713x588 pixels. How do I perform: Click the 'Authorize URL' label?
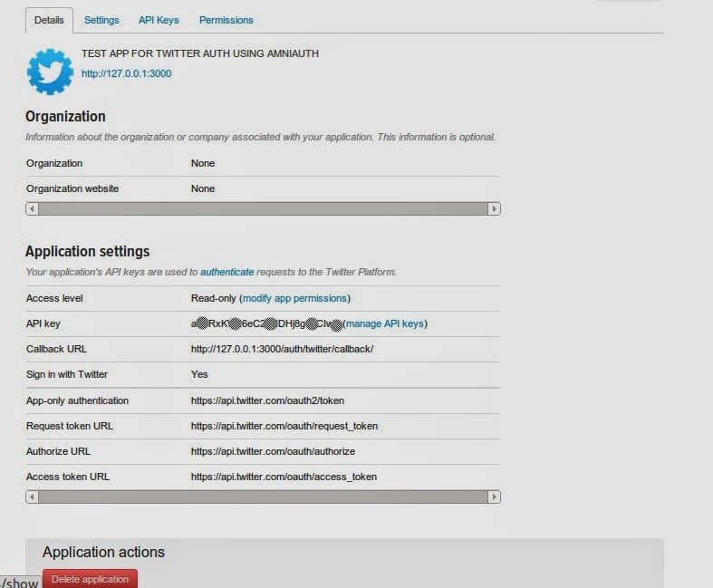tap(58, 451)
